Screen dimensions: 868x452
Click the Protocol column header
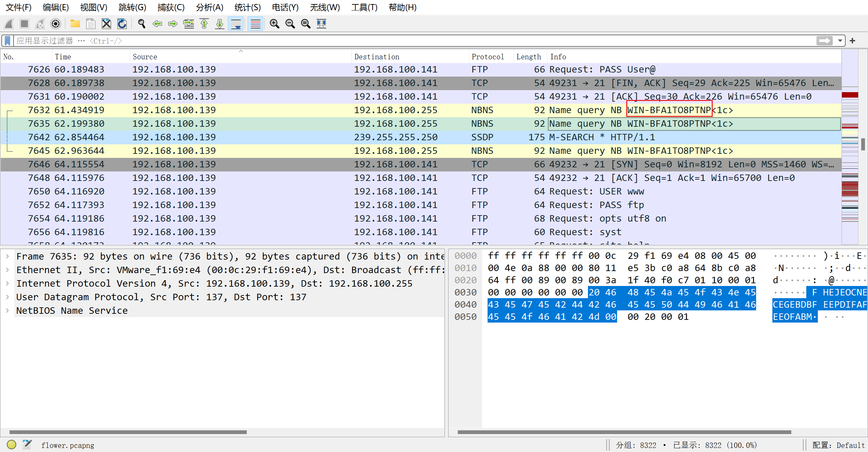(x=488, y=57)
